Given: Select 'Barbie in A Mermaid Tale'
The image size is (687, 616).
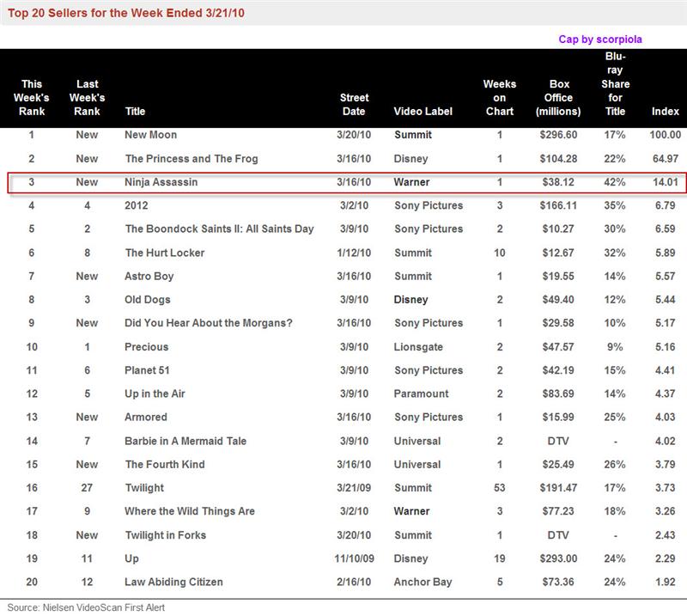Looking at the screenshot, I should 185,441.
